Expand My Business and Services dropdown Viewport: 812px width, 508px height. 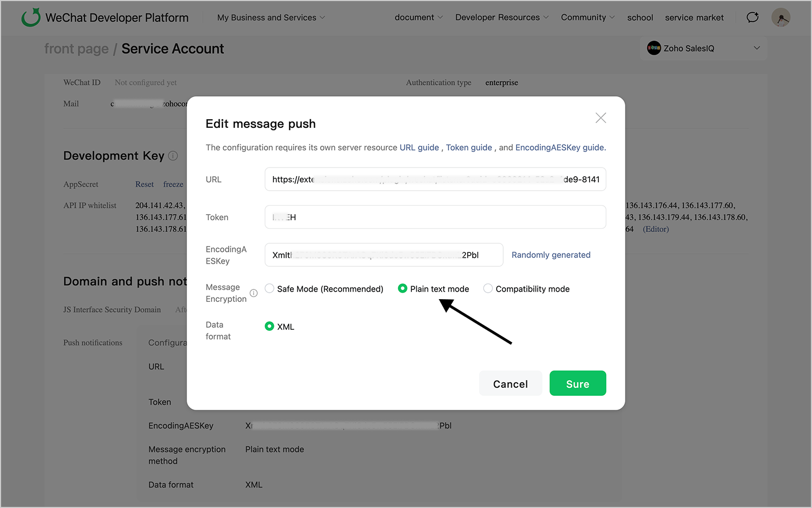pyautogui.click(x=271, y=18)
